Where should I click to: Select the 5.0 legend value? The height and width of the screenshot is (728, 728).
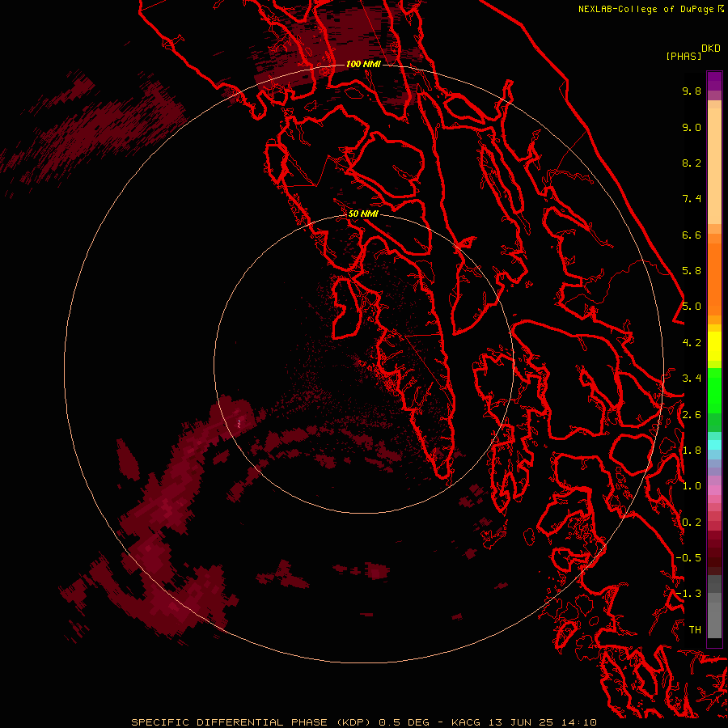coord(692,307)
